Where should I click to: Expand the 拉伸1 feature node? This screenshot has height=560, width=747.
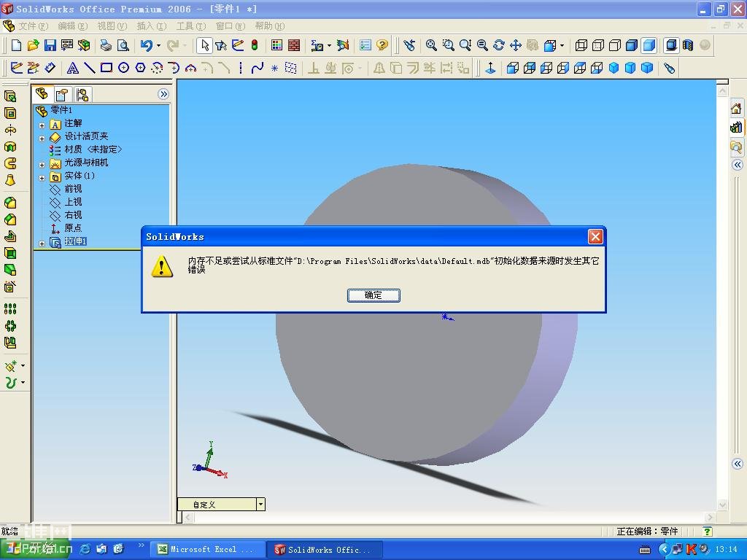pos(42,244)
